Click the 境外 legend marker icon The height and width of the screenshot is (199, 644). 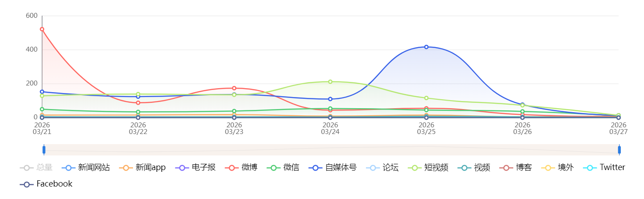547,168
